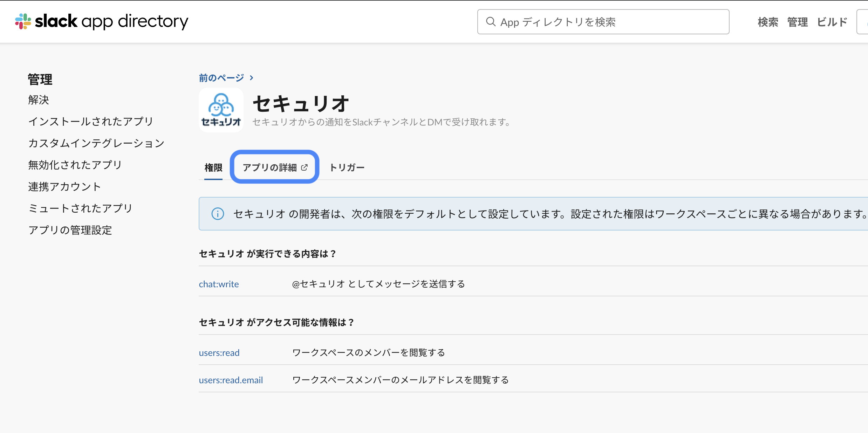Switch to the 権限 tab

pyautogui.click(x=213, y=168)
